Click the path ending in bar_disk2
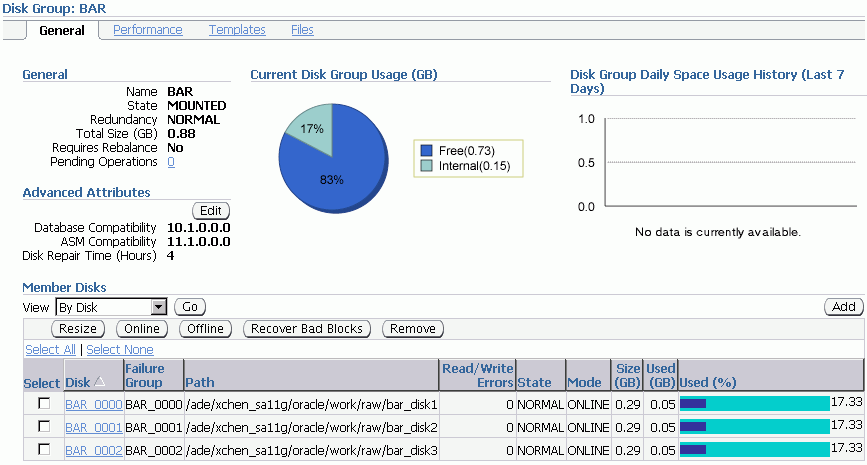This screenshot has height=465, width=867. point(312,427)
